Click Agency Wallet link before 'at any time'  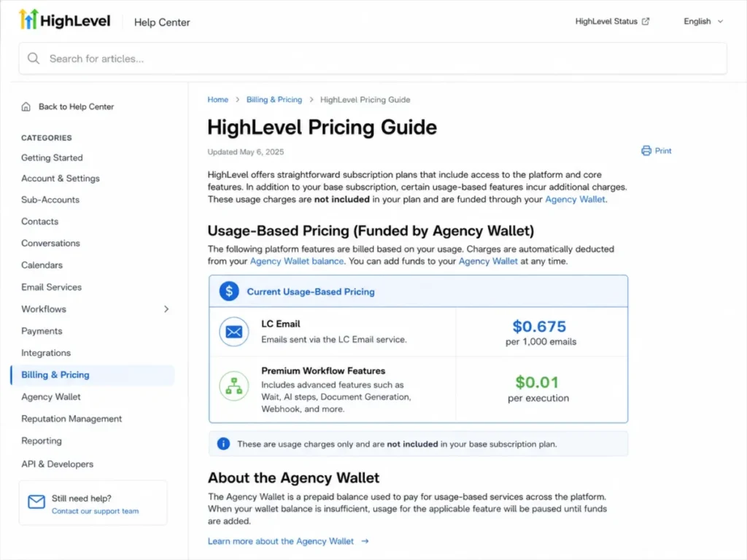click(x=488, y=262)
